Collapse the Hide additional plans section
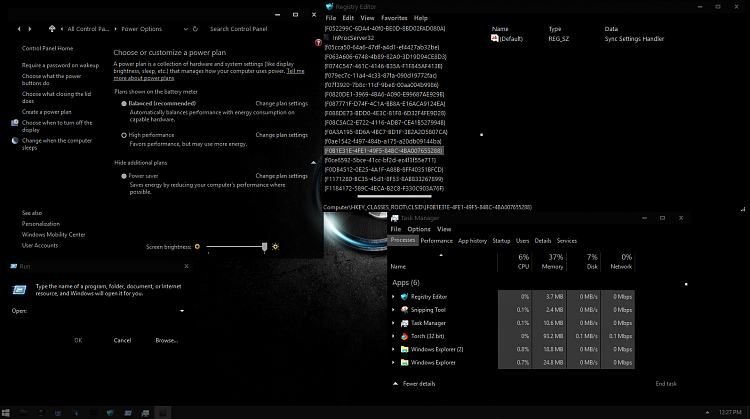Image resolution: width=750 pixels, height=419 pixels. 313,163
